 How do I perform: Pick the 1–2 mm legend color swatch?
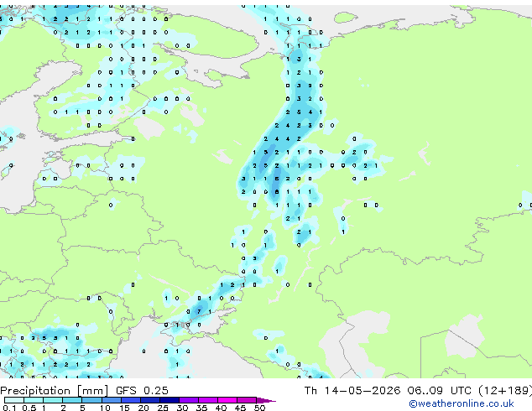53,400
